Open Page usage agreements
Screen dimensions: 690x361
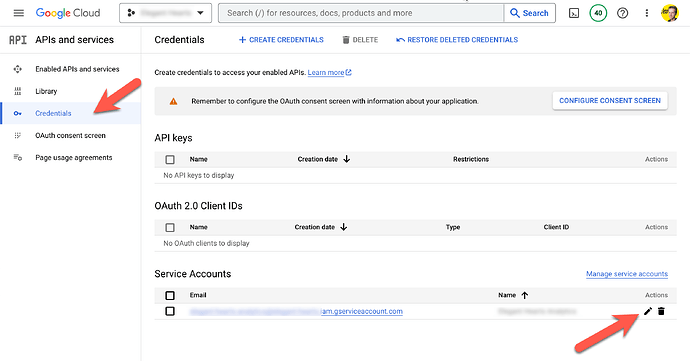point(73,158)
